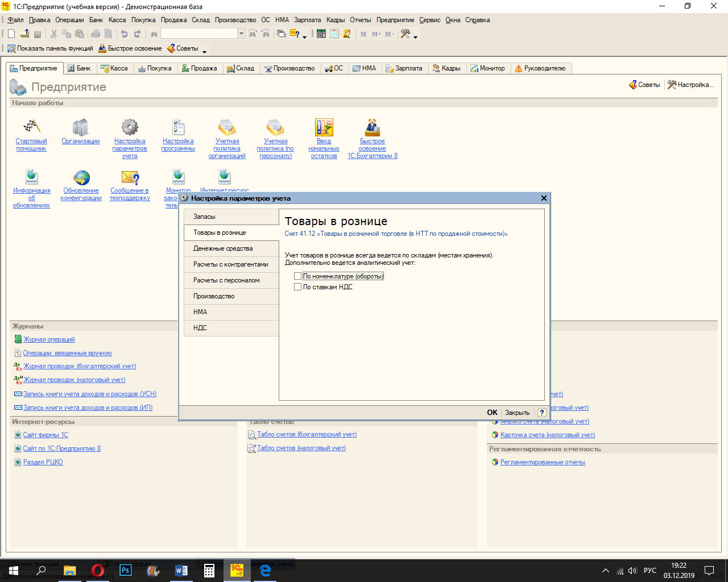The image size is (728, 582).
Task: Open Сайт фирмы 1С link
Action: 45,435
